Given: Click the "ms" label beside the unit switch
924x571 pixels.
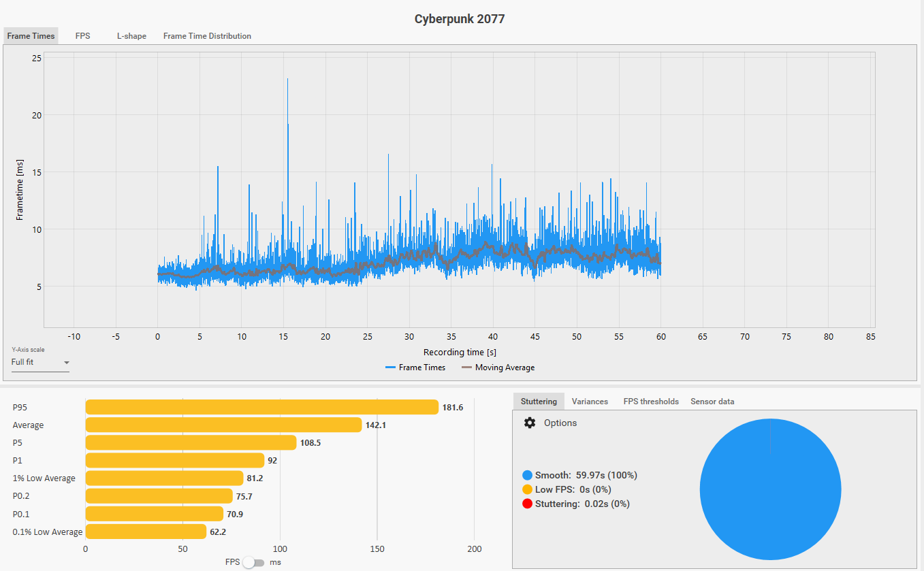Looking at the screenshot, I should pyautogui.click(x=275, y=562).
